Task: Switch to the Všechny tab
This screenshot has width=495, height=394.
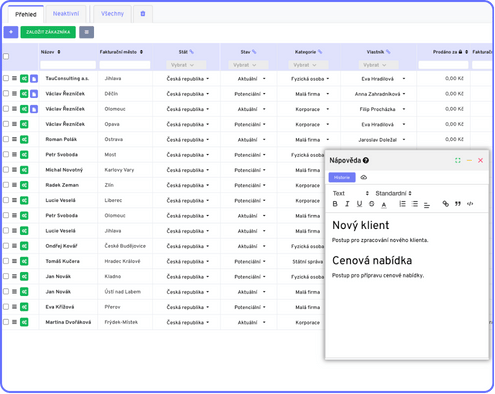Action: click(112, 14)
